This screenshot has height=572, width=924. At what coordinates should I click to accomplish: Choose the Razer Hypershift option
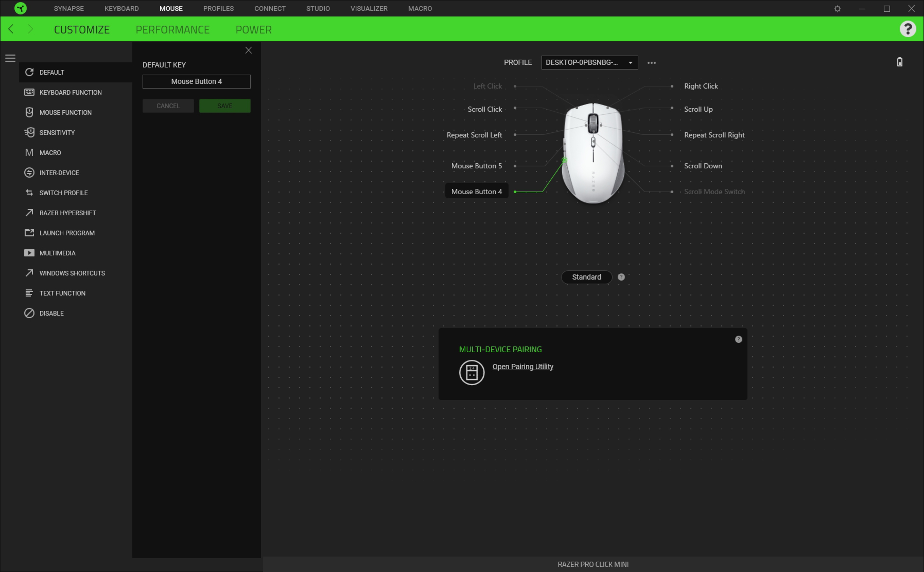click(x=67, y=213)
